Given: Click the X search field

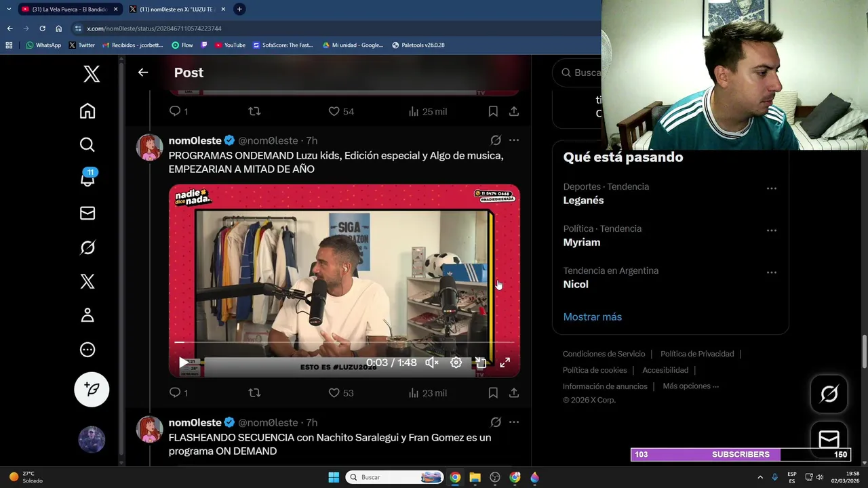Looking at the screenshot, I should 587,73.
